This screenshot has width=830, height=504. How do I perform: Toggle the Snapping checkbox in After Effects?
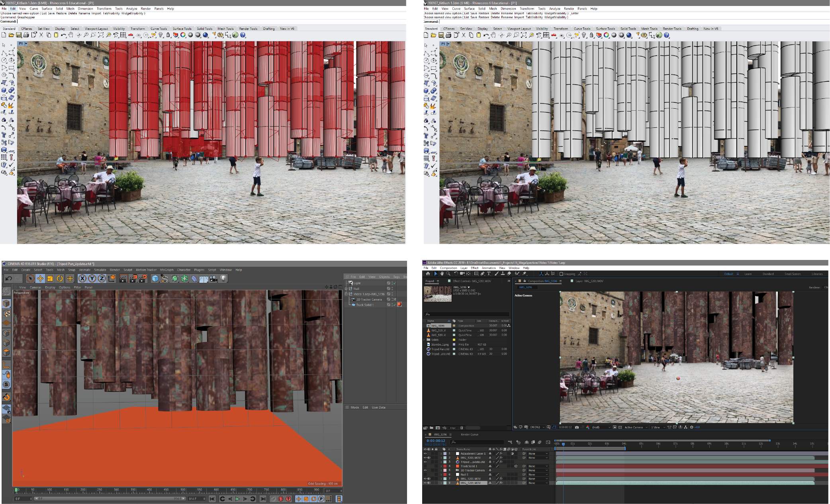click(x=561, y=274)
